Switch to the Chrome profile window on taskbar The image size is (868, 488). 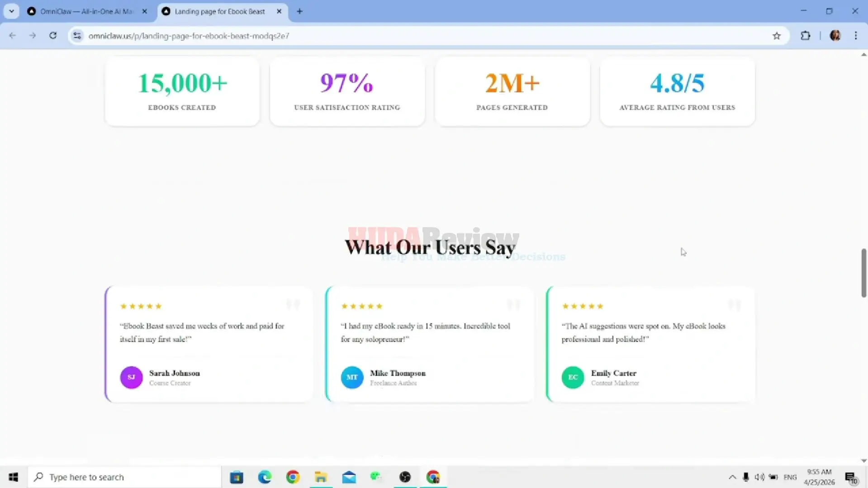pos(433,477)
